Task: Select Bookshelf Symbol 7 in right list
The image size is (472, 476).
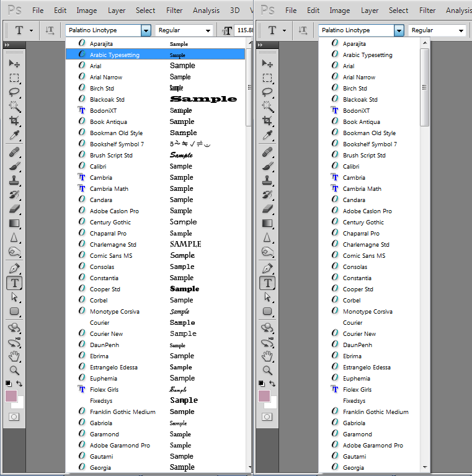Action: click(x=370, y=144)
